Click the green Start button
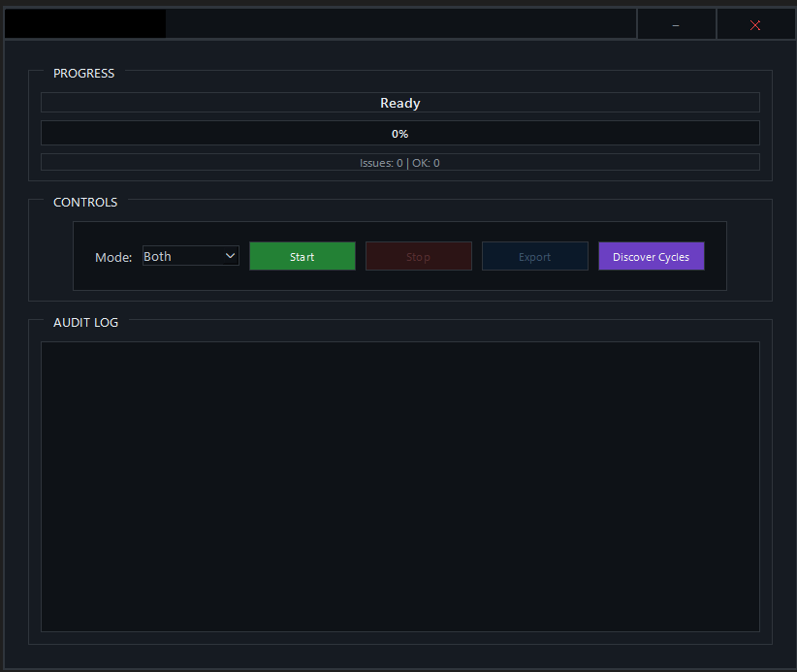Image resolution: width=797 pixels, height=672 pixels. click(302, 256)
